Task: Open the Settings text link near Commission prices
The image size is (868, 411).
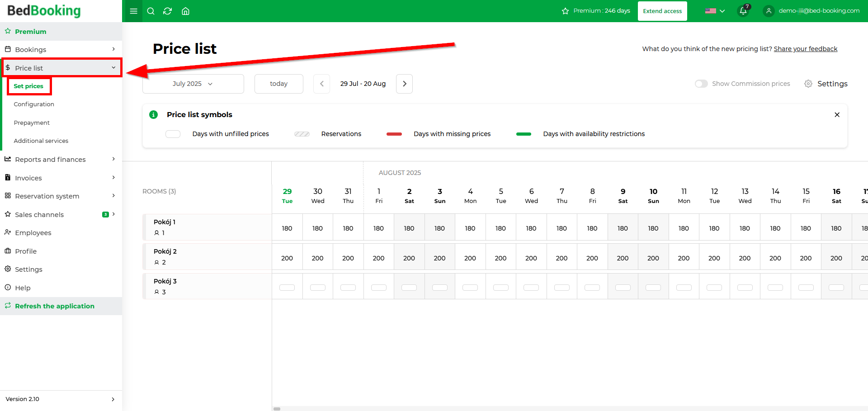Action: 832,84
